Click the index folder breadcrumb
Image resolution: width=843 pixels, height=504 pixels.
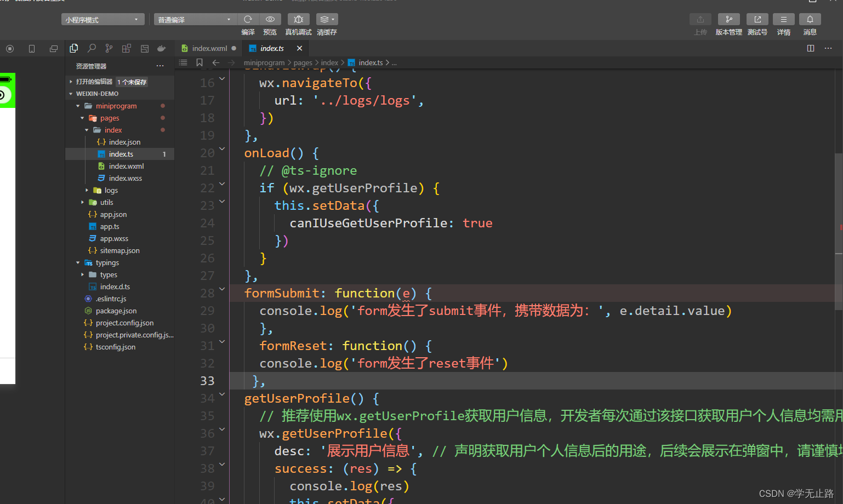coord(329,62)
